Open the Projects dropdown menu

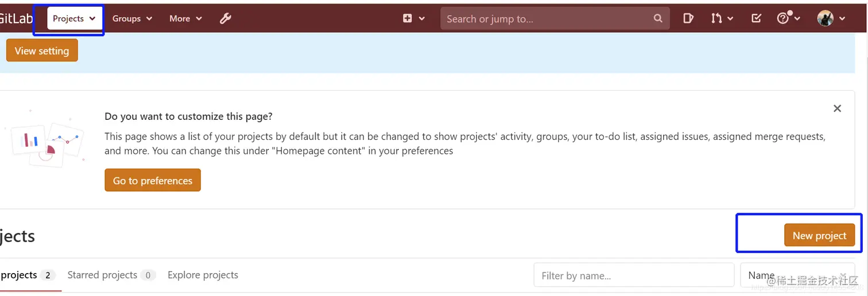click(x=74, y=18)
